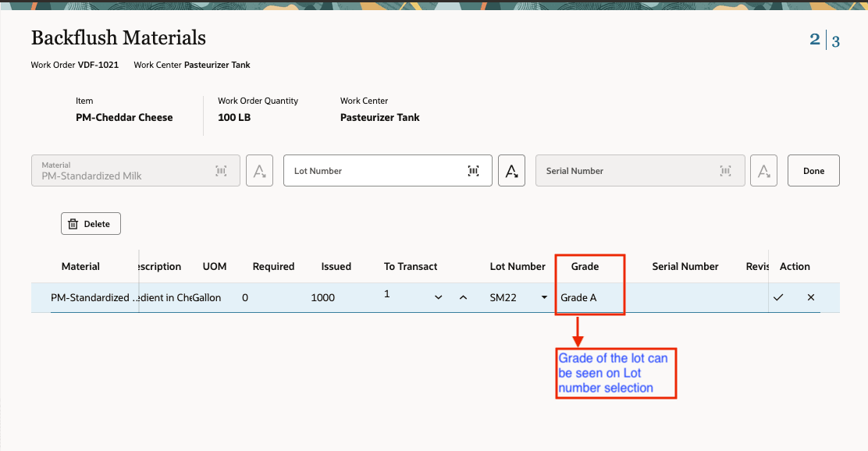Screen dimensions: 868x451
Task: Cancel the row edit using the X icon
Action: coord(810,297)
